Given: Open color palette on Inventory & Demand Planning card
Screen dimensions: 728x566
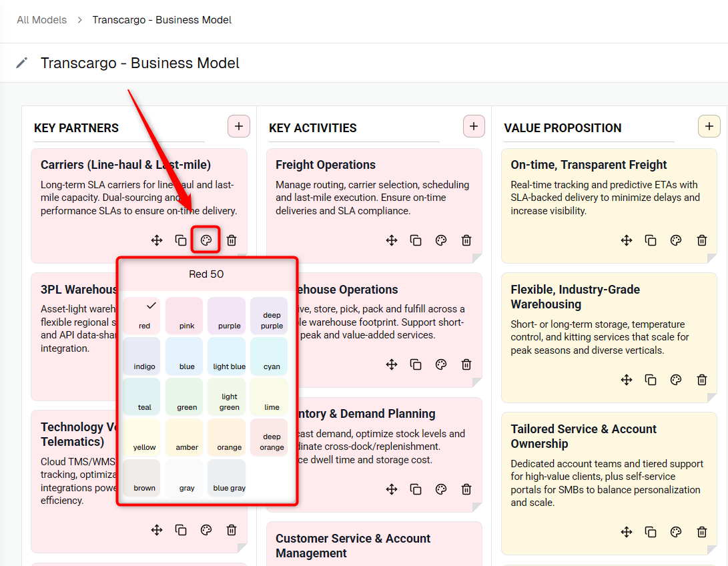Looking at the screenshot, I should coord(440,489).
